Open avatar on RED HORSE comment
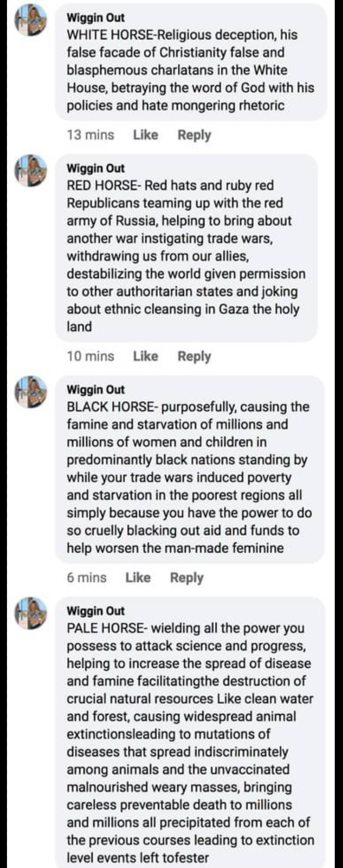This screenshot has height=868, width=343. click(x=30, y=171)
